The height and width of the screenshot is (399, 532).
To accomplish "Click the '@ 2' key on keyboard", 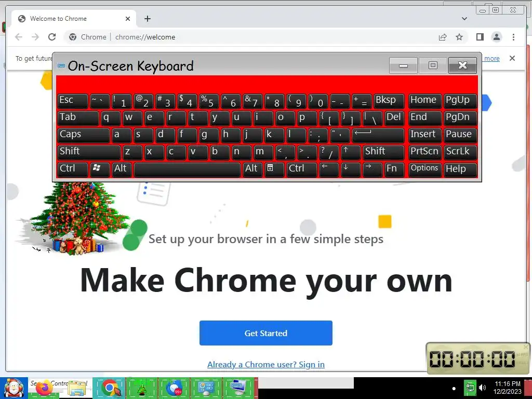I will pos(143,101).
